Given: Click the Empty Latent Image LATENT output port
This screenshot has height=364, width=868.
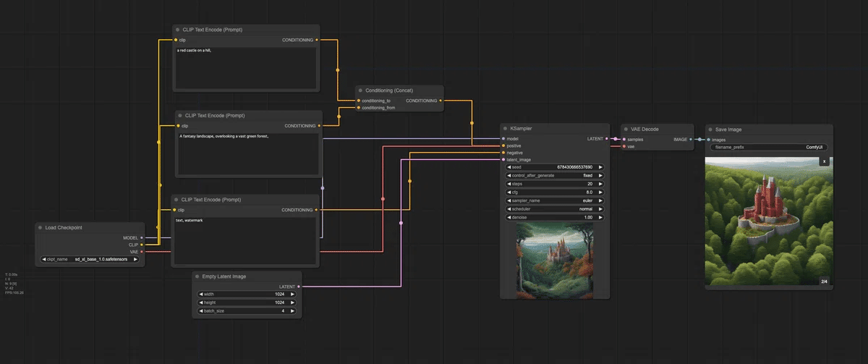Looking at the screenshot, I should click(299, 287).
